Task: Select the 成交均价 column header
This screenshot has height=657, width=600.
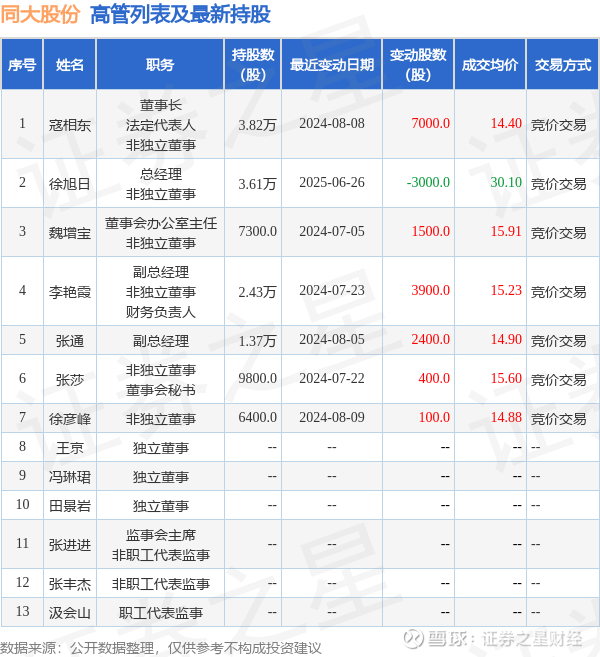Action: point(490,65)
